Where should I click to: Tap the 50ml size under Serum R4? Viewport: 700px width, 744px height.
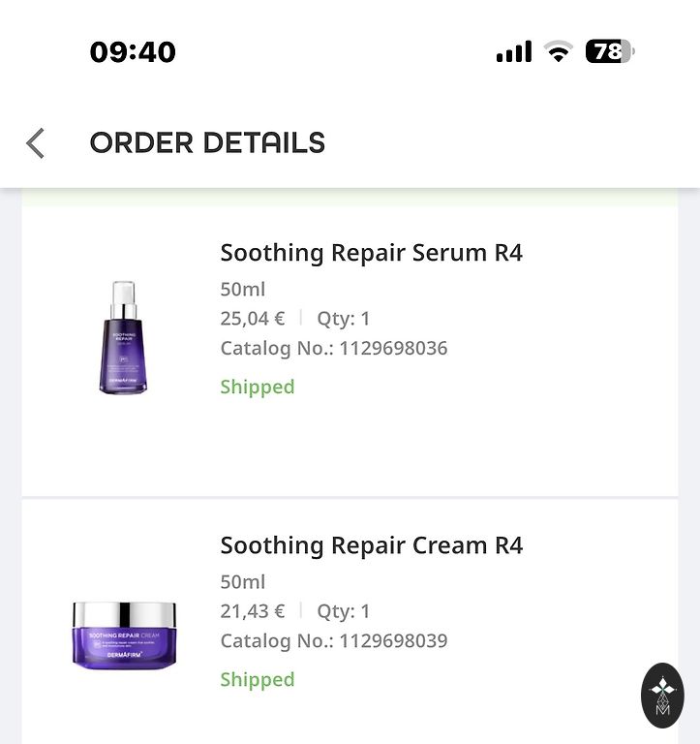pos(242,290)
